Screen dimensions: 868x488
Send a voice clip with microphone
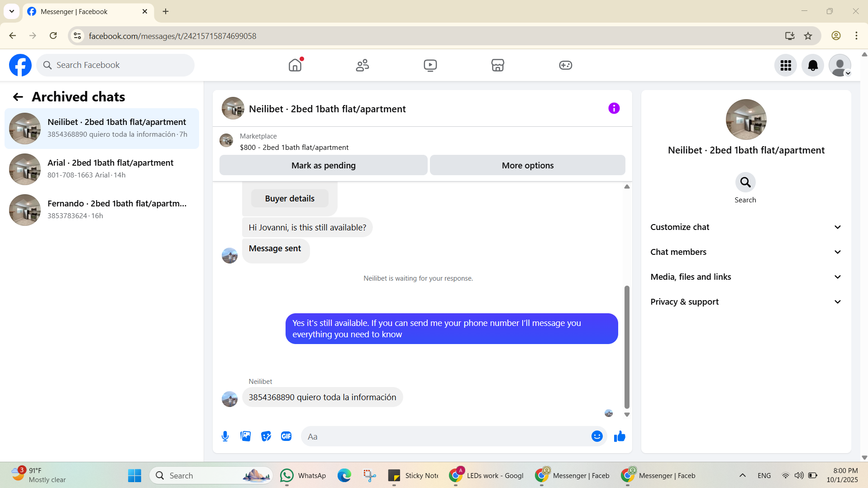(x=225, y=436)
